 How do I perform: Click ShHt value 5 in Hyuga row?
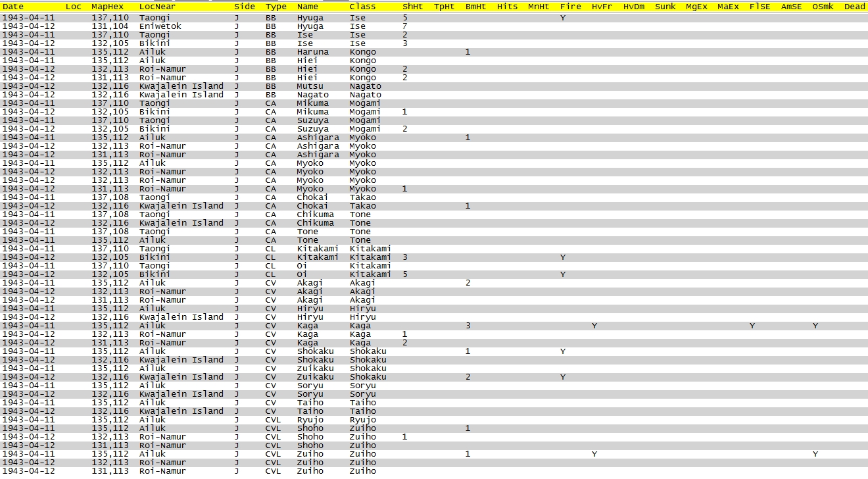coord(405,18)
